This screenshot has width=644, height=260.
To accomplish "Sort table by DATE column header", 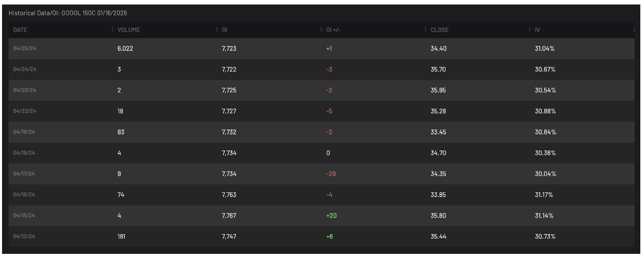I will (x=20, y=30).
